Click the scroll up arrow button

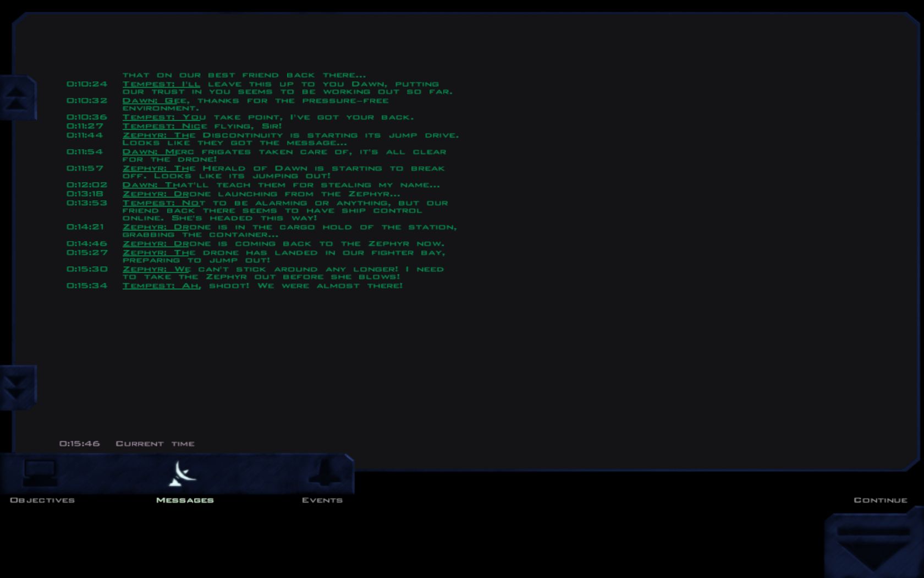point(18,97)
